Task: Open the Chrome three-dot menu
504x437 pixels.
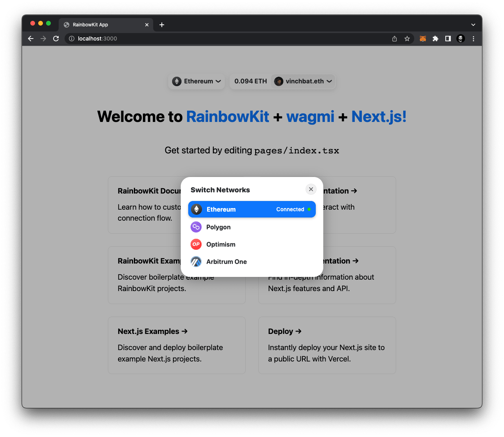Action: tap(473, 39)
